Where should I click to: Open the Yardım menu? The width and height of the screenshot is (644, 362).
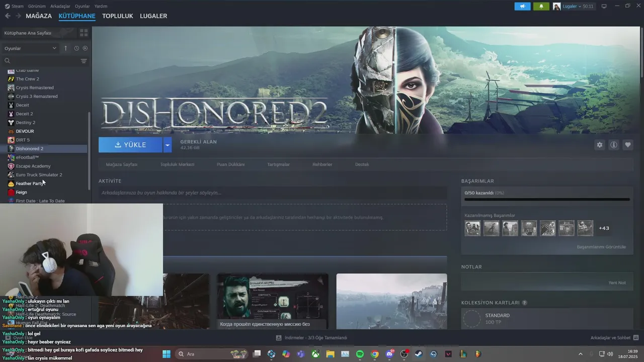101,6
